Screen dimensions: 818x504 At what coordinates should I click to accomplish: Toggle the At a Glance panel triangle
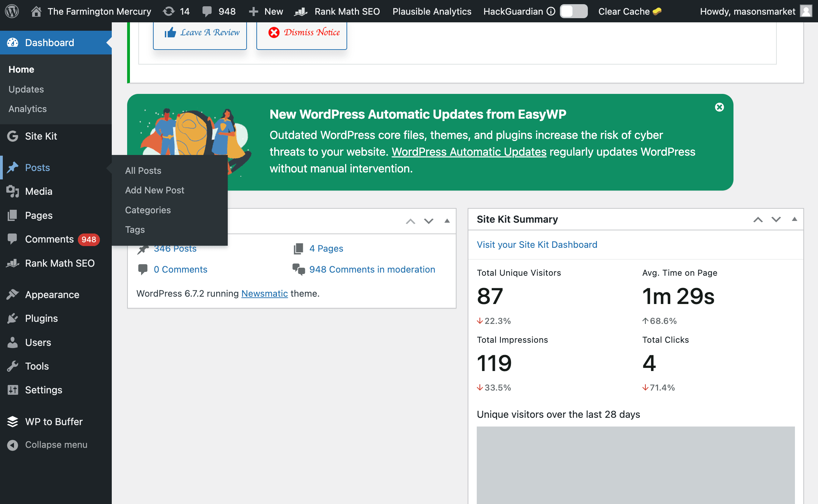point(447,221)
